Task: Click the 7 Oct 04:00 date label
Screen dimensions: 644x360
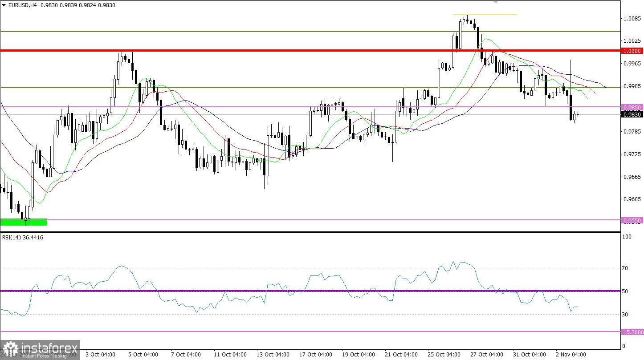Action: point(186,355)
